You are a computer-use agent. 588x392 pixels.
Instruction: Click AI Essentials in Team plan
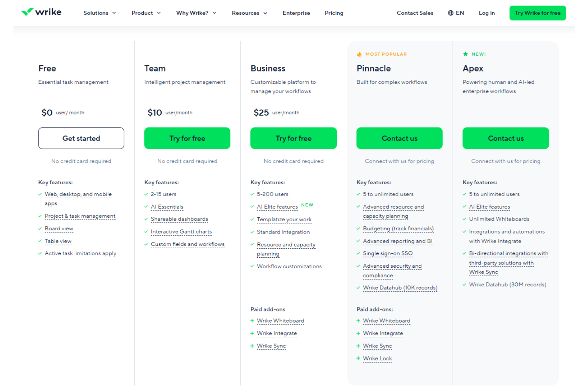click(167, 207)
